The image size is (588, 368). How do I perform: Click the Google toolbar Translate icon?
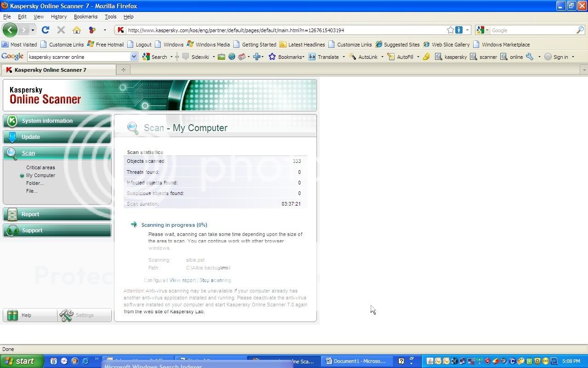(x=312, y=57)
